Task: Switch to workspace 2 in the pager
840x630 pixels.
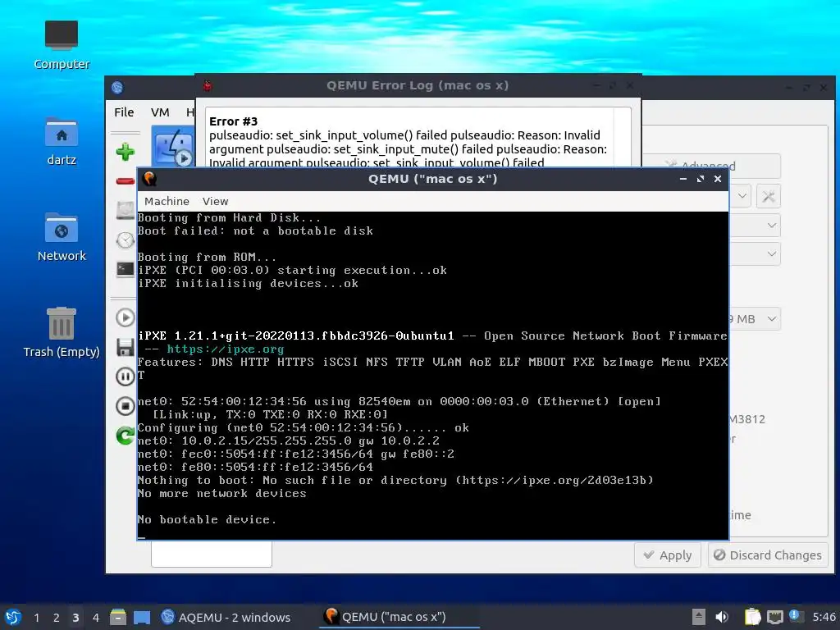Action: pyautogui.click(x=57, y=618)
